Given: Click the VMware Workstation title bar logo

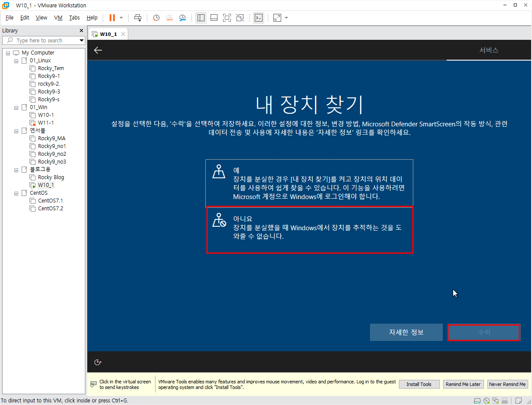Looking at the screenshot, I should (x=6, y=5).
